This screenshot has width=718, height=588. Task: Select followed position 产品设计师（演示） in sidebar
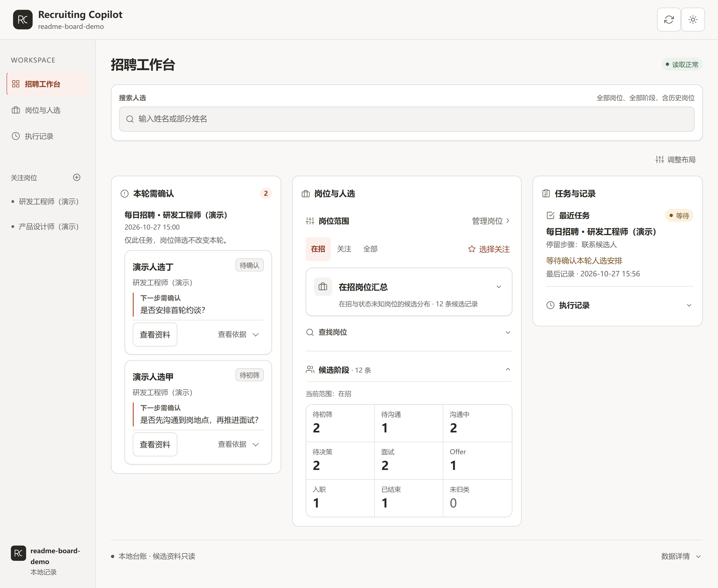coord(45,227)
